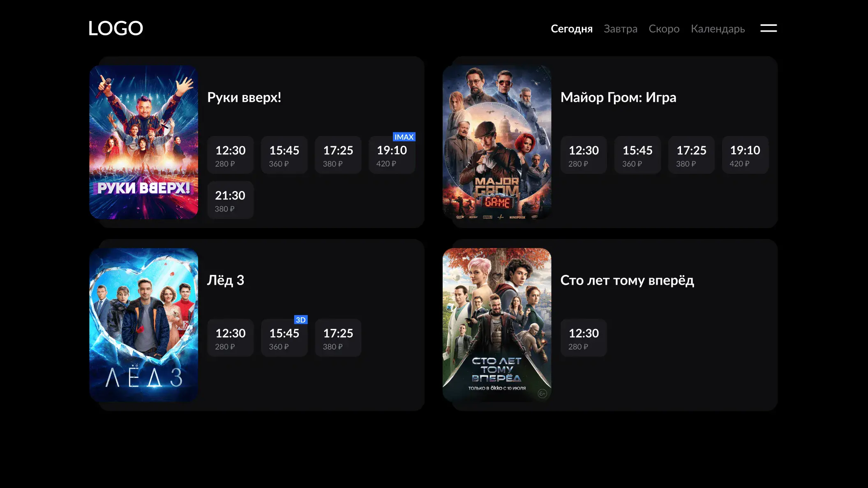Switch to the Сегодня tab
Image resolution: width=868 pixels, height=488 pixels.
(x=571, y=29)
